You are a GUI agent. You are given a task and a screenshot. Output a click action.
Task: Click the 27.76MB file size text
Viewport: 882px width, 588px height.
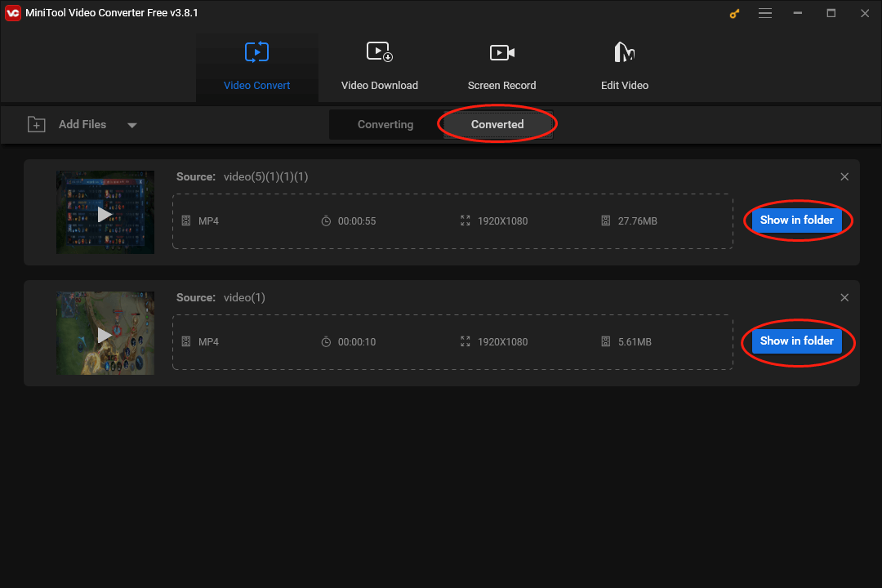pos(637,221)
